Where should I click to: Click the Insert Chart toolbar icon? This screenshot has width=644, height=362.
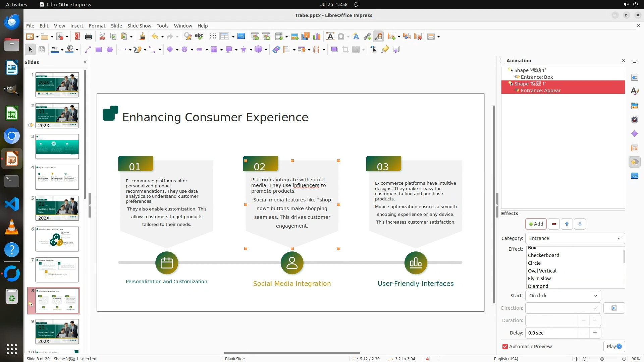click(316, 37)
